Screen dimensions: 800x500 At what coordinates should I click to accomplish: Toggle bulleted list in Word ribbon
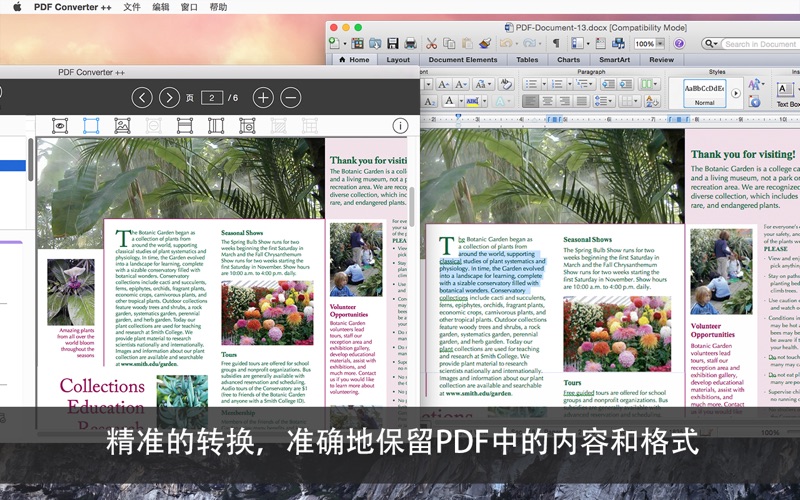(x=531, y=84)
